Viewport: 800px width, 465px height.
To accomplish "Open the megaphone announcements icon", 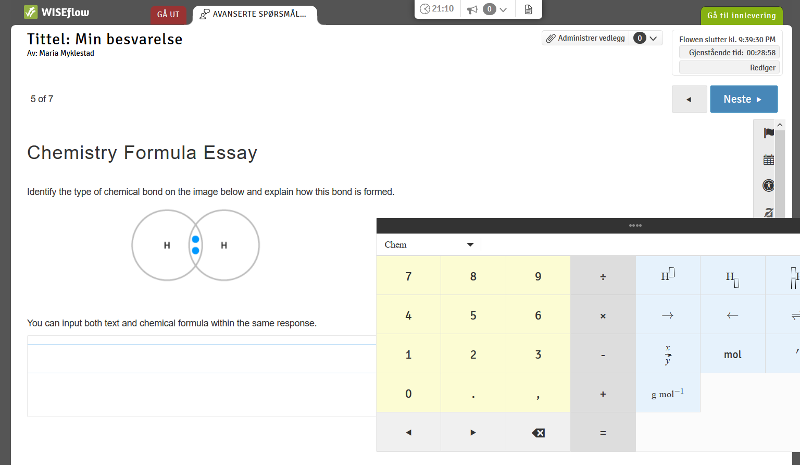I will [x=472, y=9].
